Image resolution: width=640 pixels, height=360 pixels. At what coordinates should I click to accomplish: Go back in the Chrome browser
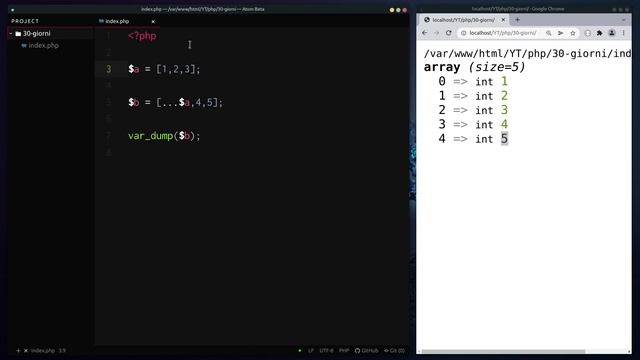[x=424, y=33]
